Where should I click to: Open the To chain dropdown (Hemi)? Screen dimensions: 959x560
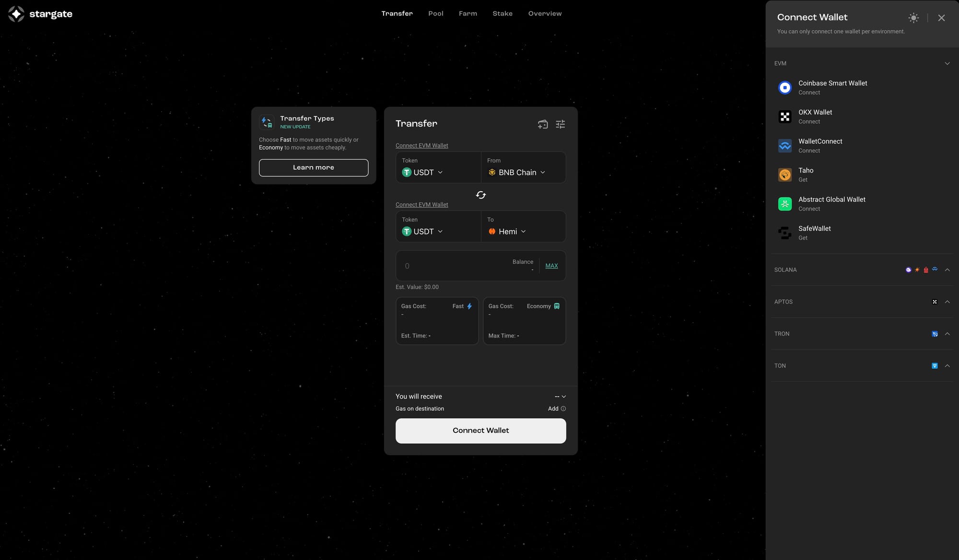pos(507,232)
